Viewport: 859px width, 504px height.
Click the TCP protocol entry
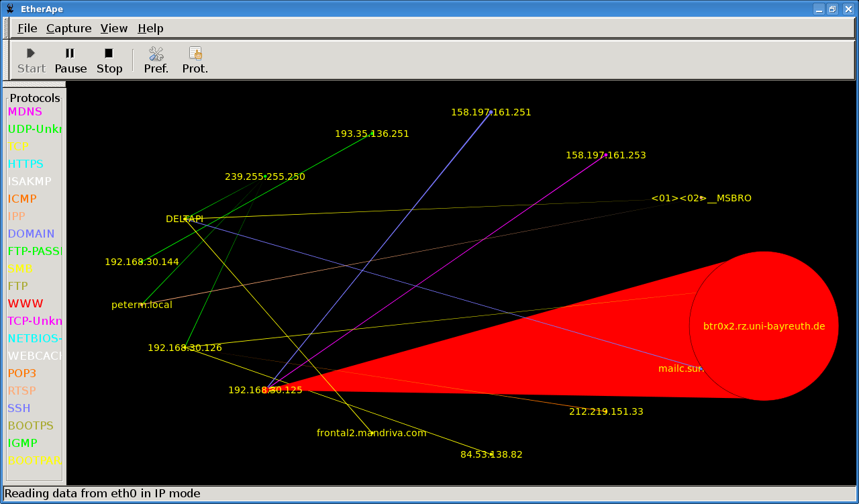tap(18, 146)
